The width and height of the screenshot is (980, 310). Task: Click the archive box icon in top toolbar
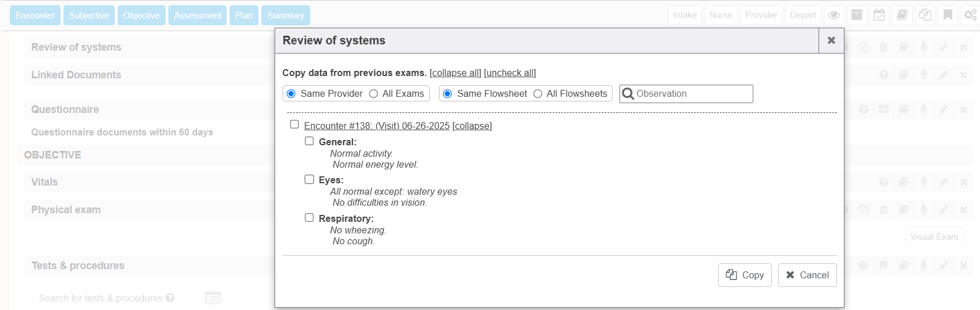(857, 16)
